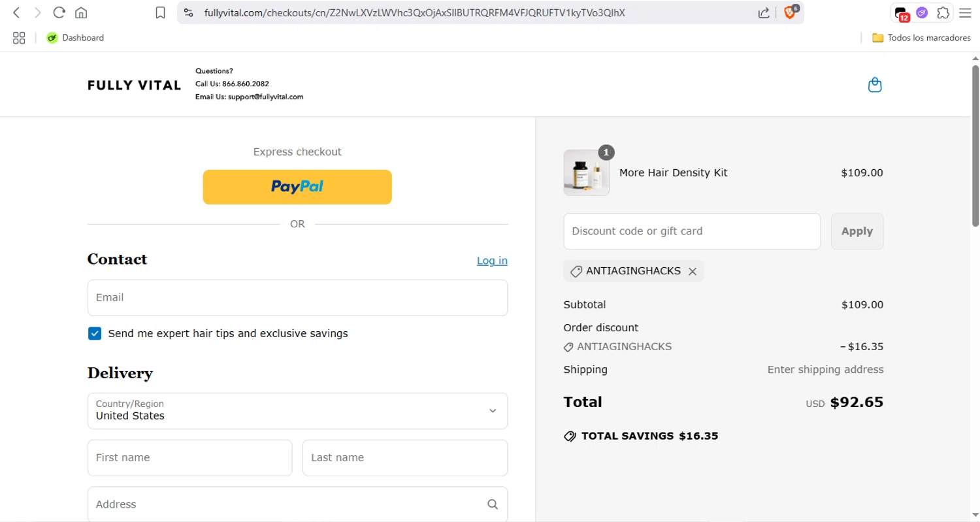The width and height of the screenshot is (980, 522).
Task: Open site settings icon in address bar
Action: (189, 12)
